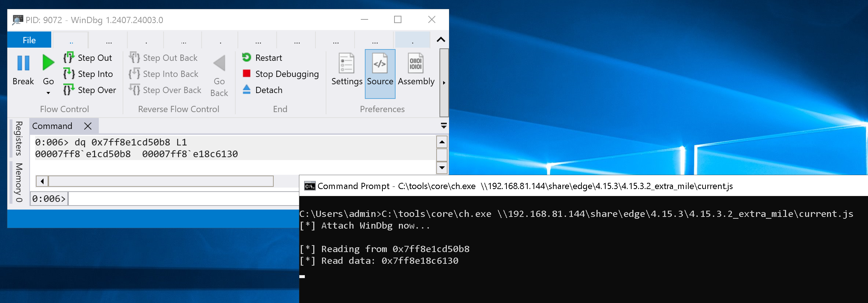
Task: Click the Break pause icon
Action: click(x=23, y=63)
